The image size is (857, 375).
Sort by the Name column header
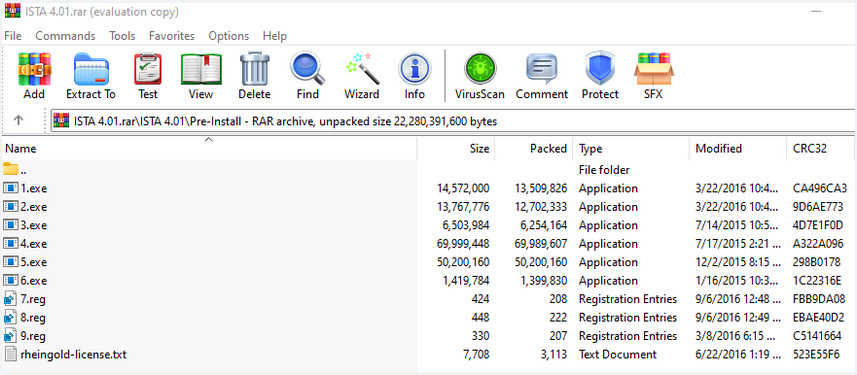coord(209,149)
